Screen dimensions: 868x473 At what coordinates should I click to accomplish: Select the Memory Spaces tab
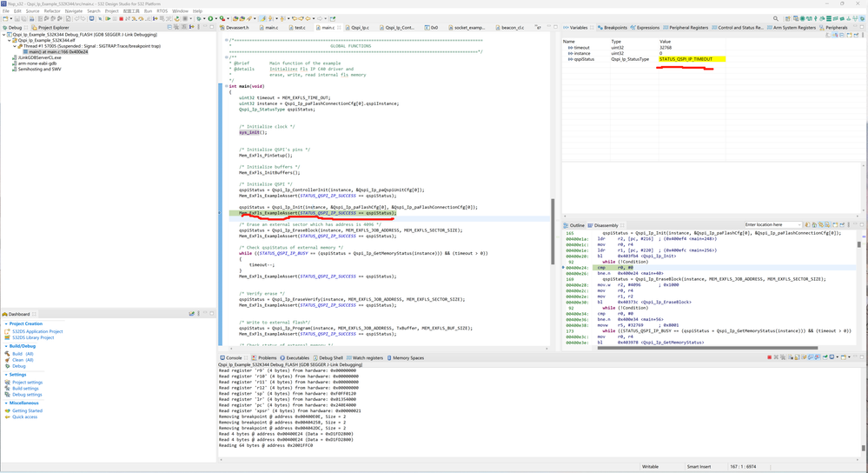click(x=407, y=357)
